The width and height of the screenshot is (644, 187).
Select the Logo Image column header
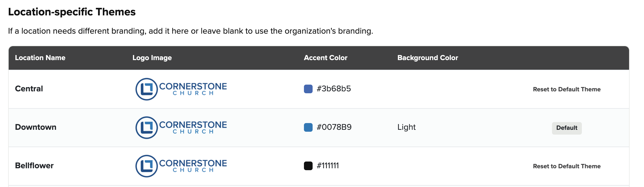coord(152,58)
